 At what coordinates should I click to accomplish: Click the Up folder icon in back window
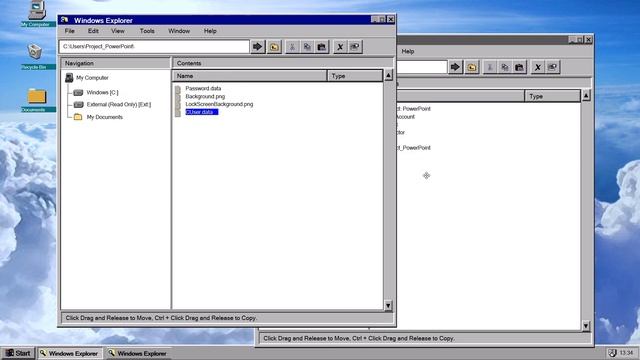471,67
